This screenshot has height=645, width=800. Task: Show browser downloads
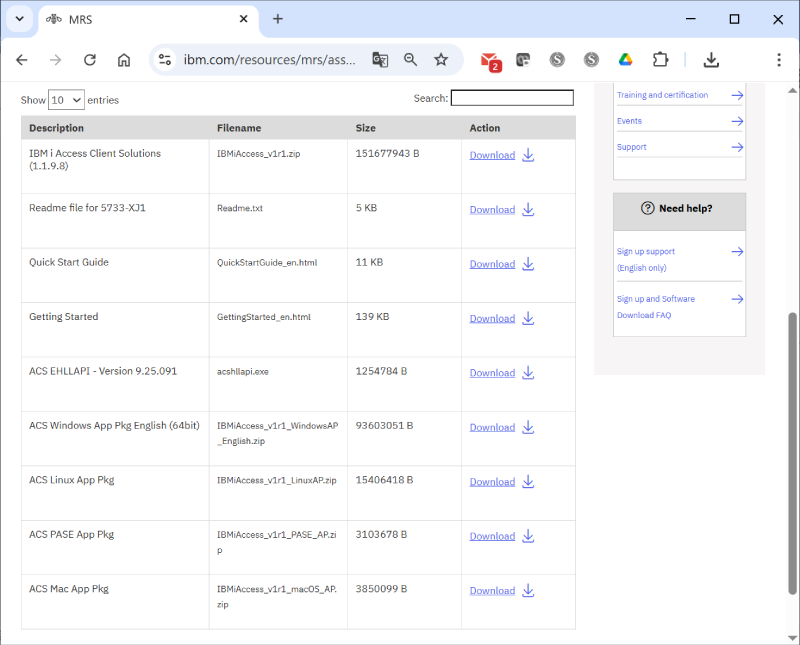(x=711, y=60)
